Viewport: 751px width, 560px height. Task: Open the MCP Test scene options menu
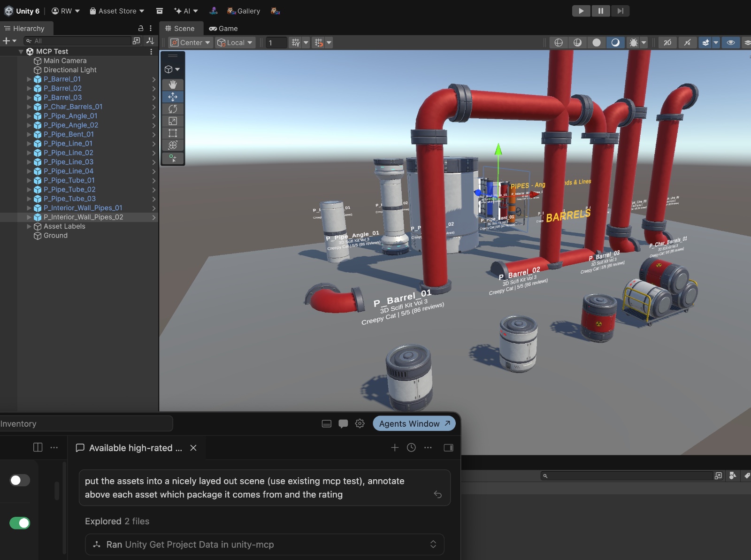coord(151,52)
